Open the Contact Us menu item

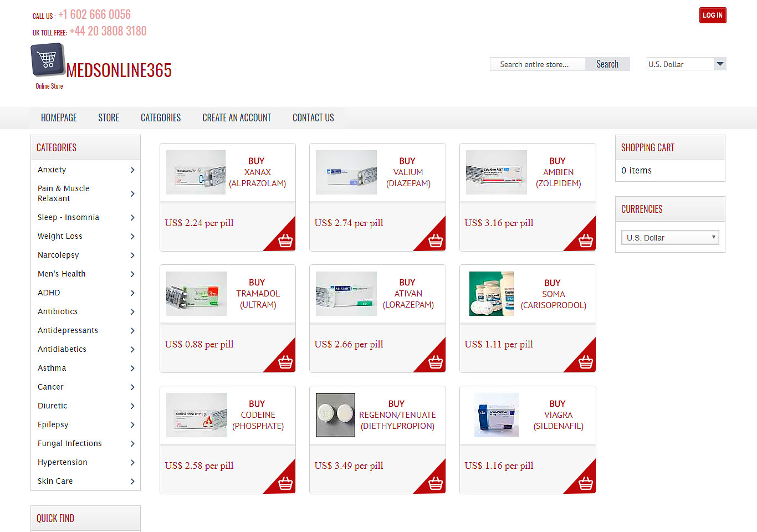(313, 118)
